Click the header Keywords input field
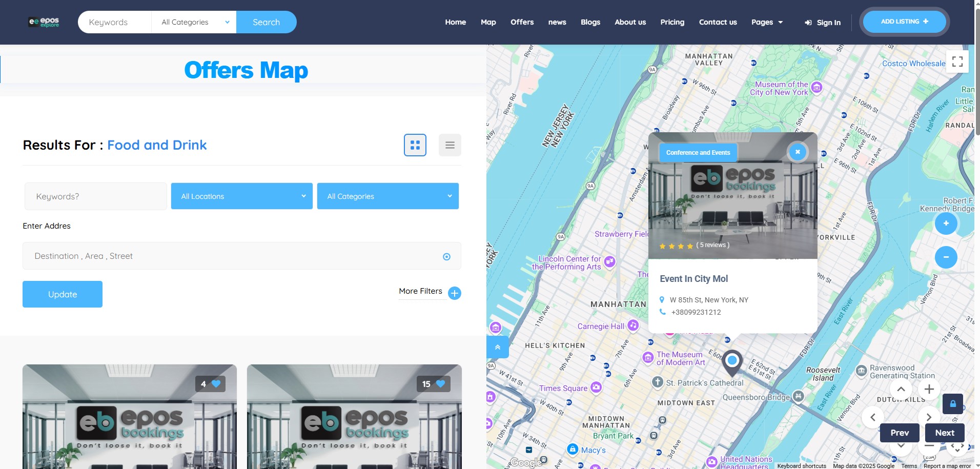 [115, 22]
